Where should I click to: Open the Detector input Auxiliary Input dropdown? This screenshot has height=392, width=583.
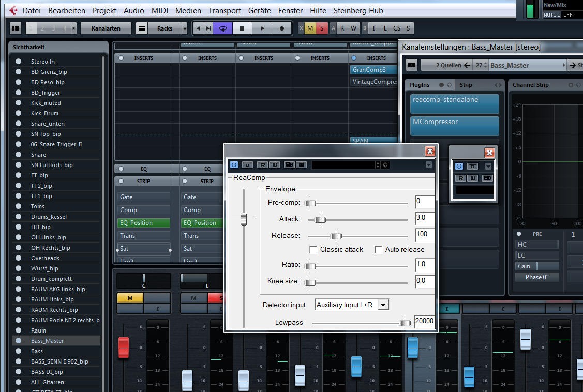tap(352, 305)
